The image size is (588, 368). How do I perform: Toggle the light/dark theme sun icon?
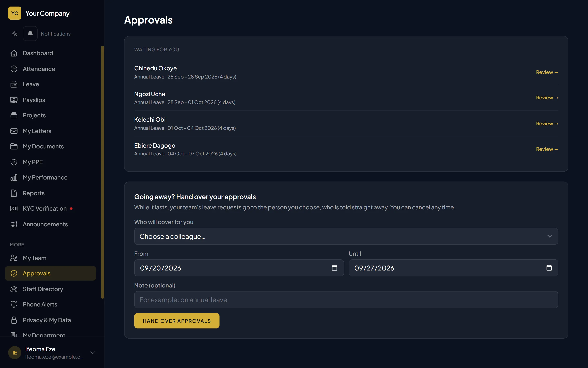click(x=14, y=34)
